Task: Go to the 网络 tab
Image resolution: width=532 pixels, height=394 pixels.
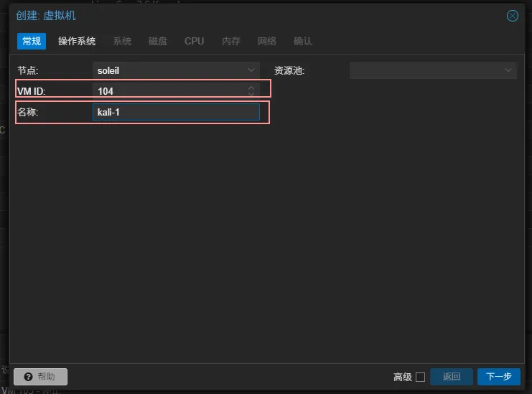Action: coord(267,41)
